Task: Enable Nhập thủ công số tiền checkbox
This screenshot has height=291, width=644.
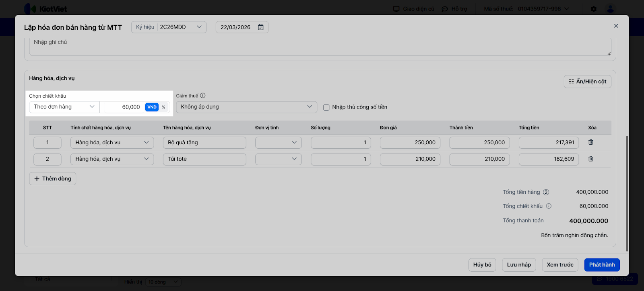Action: (x=326, y=107)
